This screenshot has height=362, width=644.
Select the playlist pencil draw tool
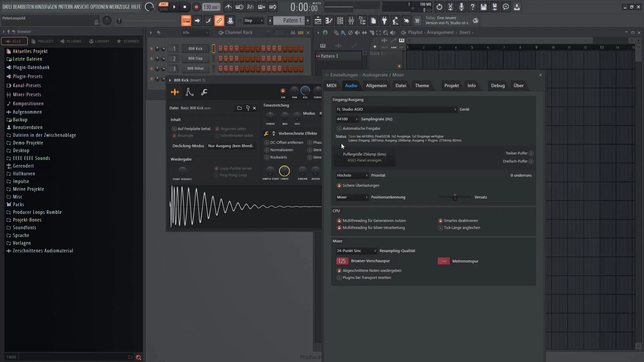[336, 33]
